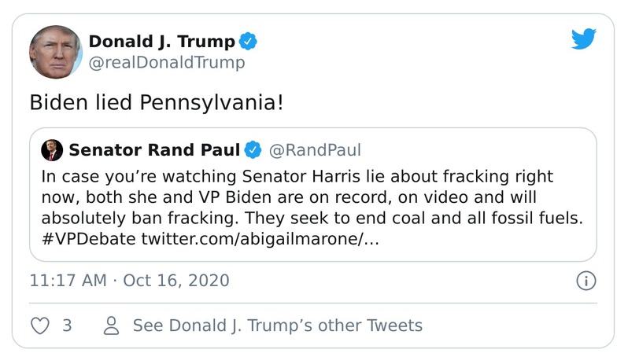Click the Senator Rand Paul name

click(x=154, y=149)
